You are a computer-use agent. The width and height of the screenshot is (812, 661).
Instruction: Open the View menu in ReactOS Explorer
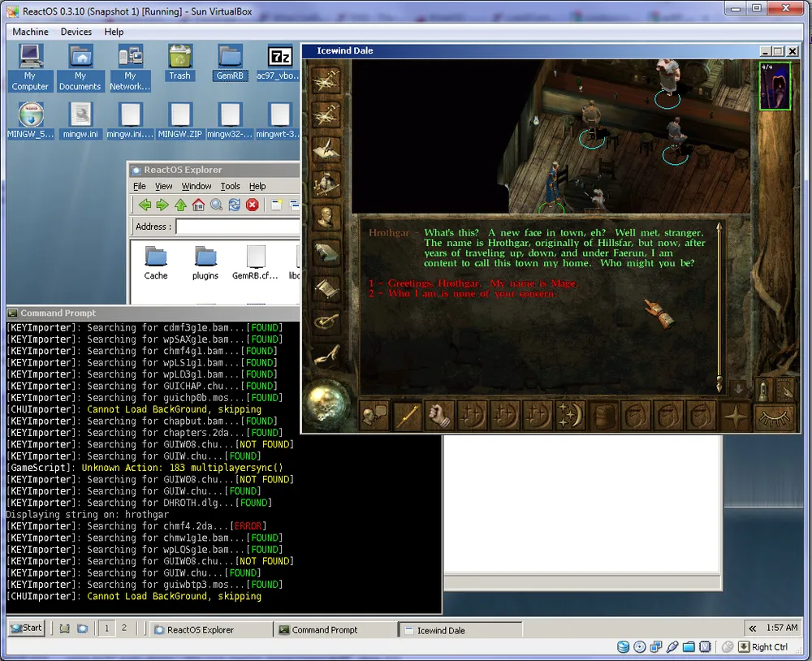pos(164,186)
